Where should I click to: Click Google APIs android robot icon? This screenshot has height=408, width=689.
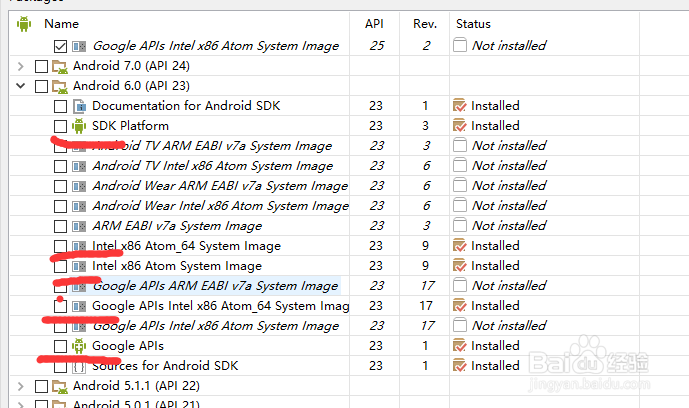79,346
